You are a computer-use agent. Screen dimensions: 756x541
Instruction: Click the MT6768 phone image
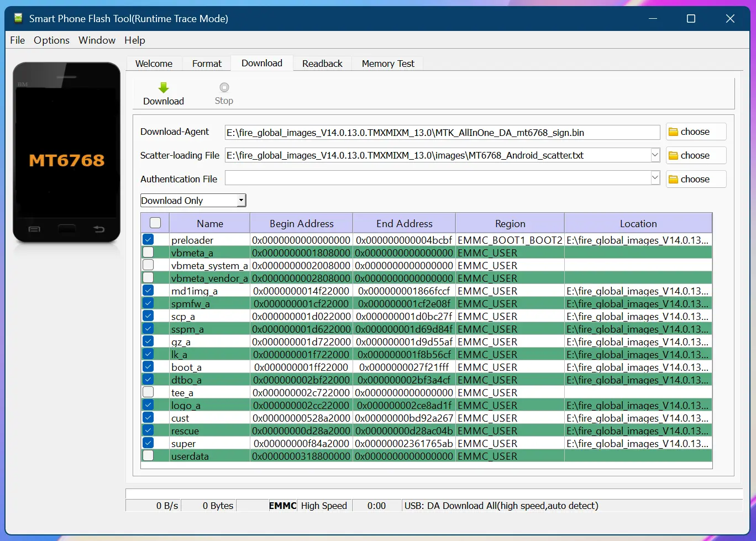(x=66, y=153)
